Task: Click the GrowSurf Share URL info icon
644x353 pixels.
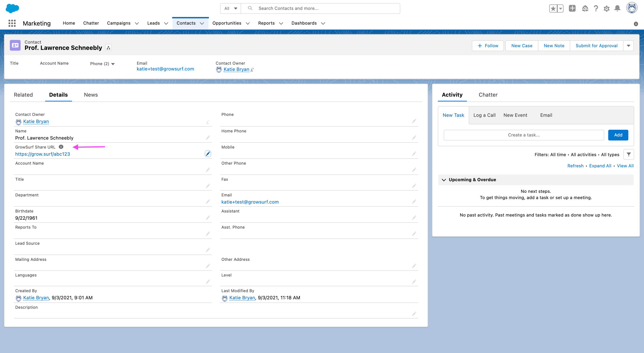Action: [x=61, y=147]
